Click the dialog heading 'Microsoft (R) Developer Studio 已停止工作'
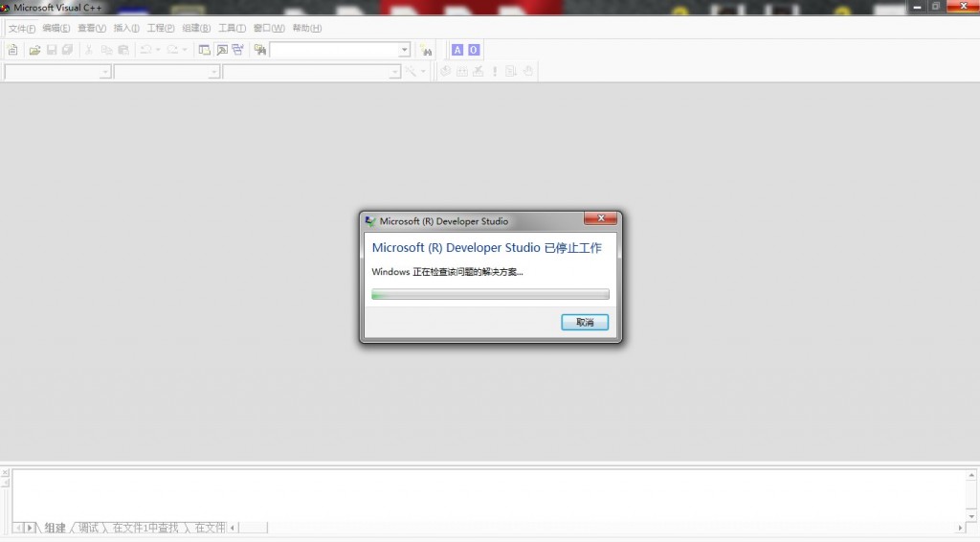 pos(486,248)
